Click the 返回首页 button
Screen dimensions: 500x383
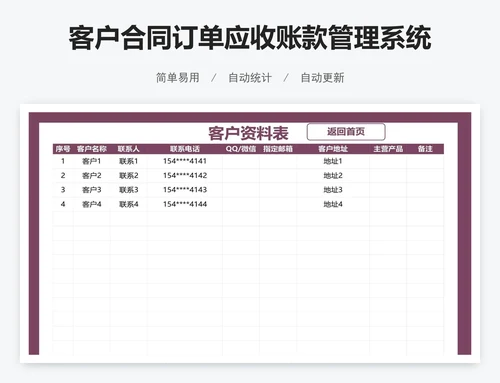346,132
